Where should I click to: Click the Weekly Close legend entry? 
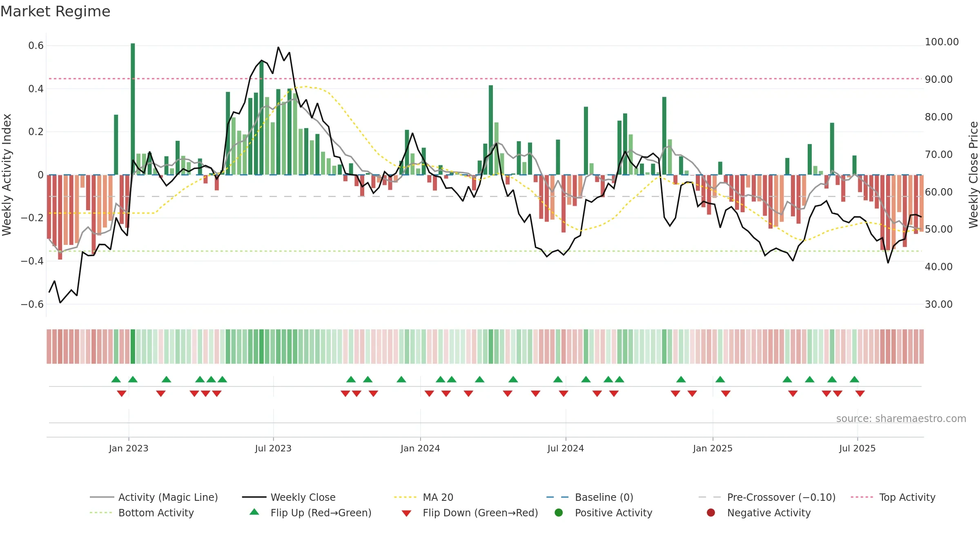(x=289, y=497)
